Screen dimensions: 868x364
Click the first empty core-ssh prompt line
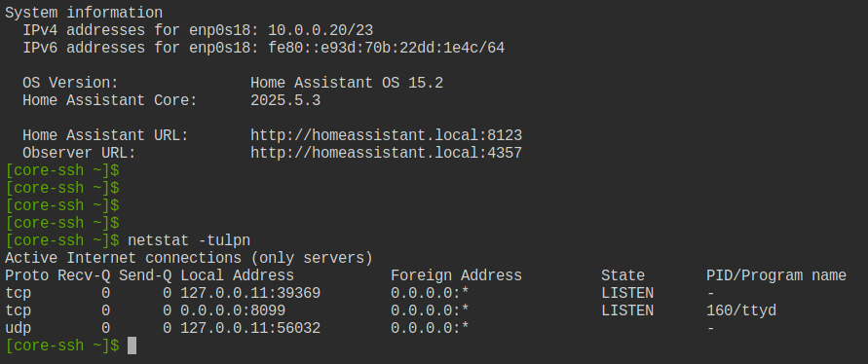[62, 170]
